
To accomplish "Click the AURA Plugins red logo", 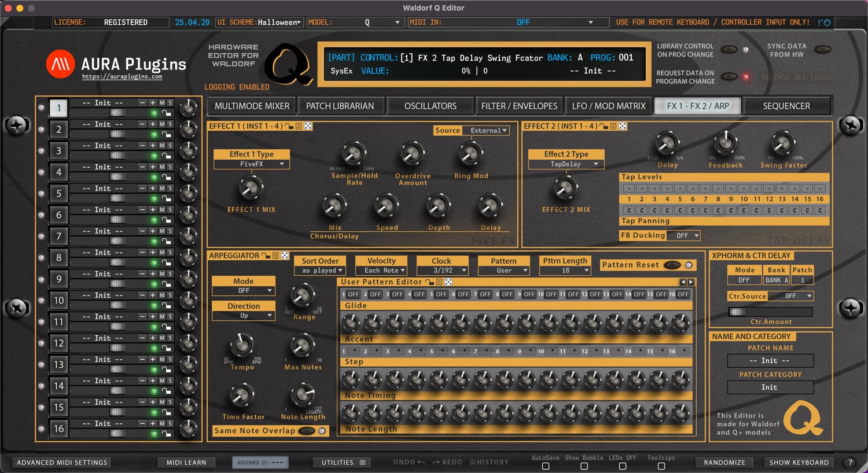I will 60,64.
